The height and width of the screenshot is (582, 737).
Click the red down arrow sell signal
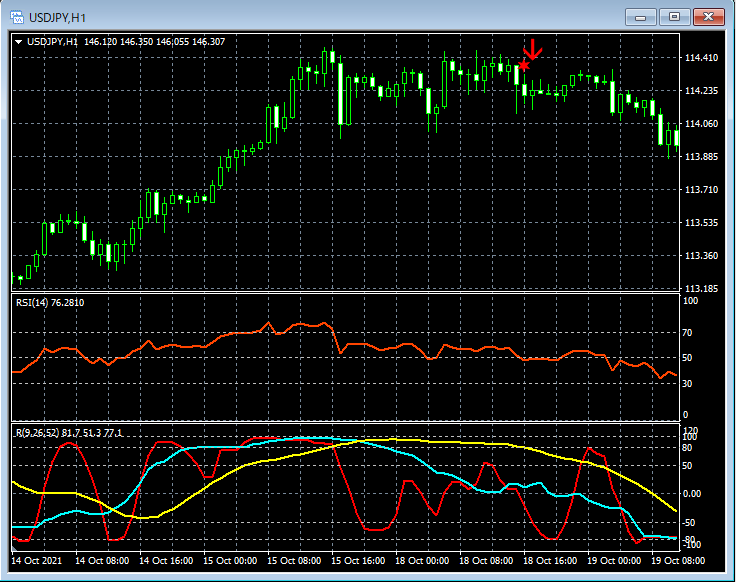(x=533, y=50)
